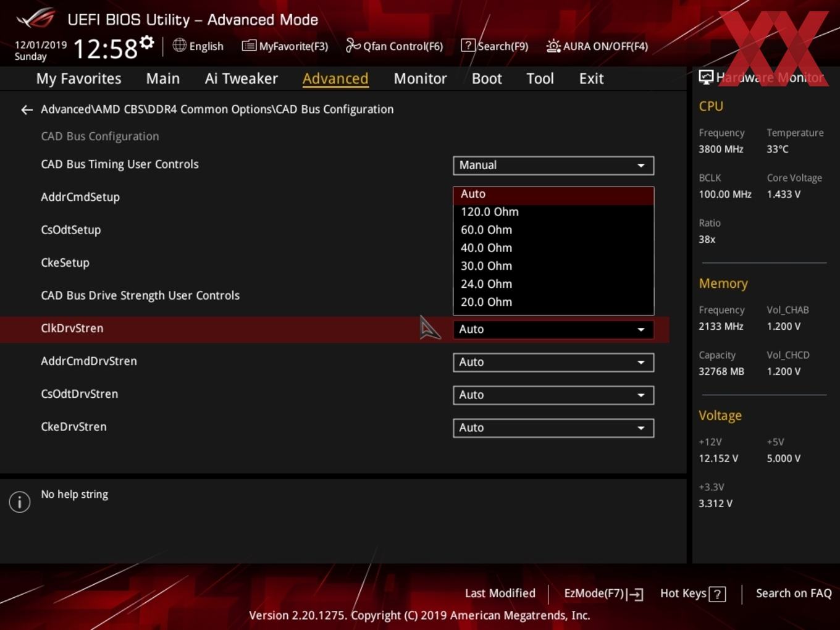840x630 pixels.
Task: Choose 40.0 Ohm option
Action: click(x=553, y=248)
